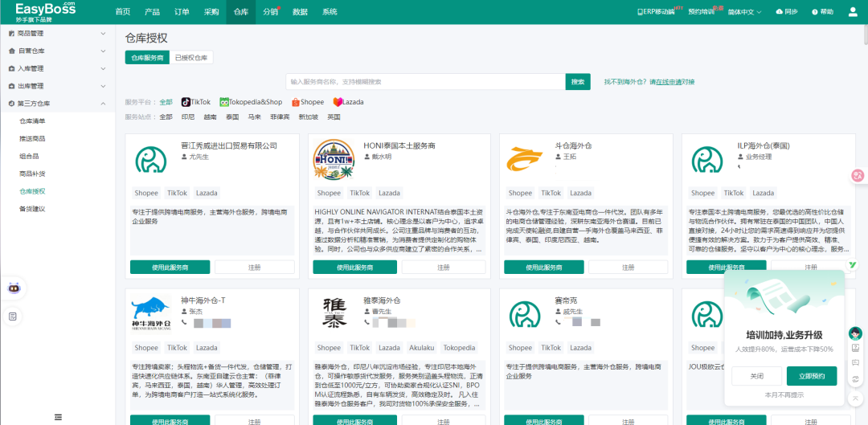Viewport: 868px width, 425px height.
Task: Open ERP移动端 mobile link
Action: pyautogui.click(x=656, y=11)
